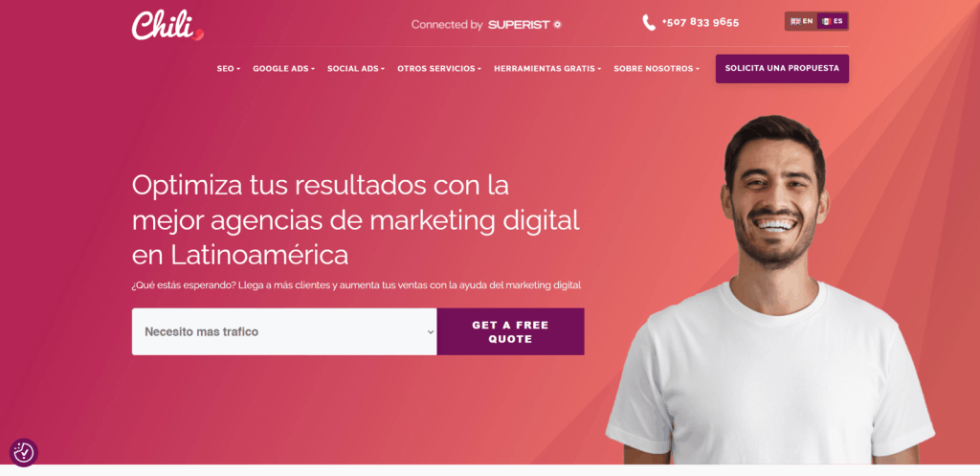Click the Get a Free Quote button
Viewport: 980px width, 476px height.
[511, 331]
